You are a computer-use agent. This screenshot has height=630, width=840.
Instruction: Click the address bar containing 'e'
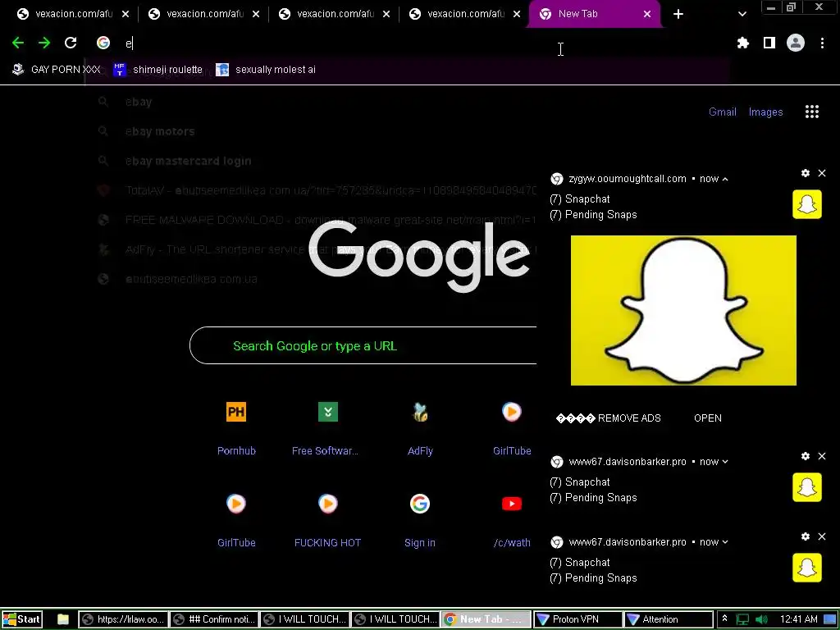pyautogui.click(x=407, y=43)
